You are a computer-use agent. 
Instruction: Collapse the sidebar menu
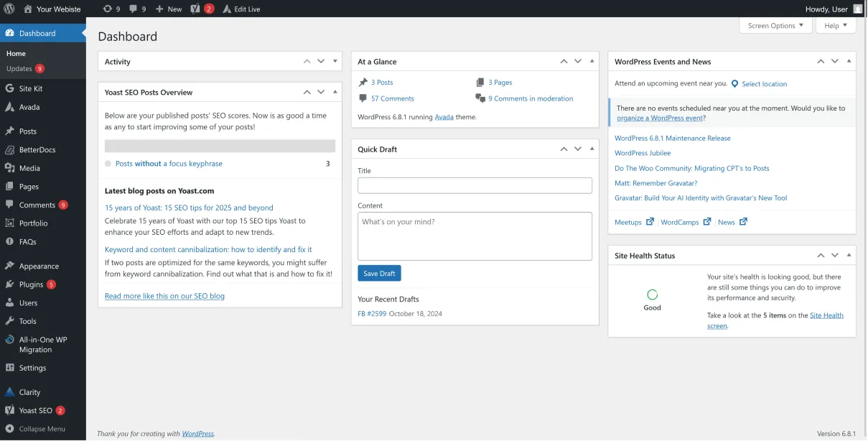click(43, 429)
